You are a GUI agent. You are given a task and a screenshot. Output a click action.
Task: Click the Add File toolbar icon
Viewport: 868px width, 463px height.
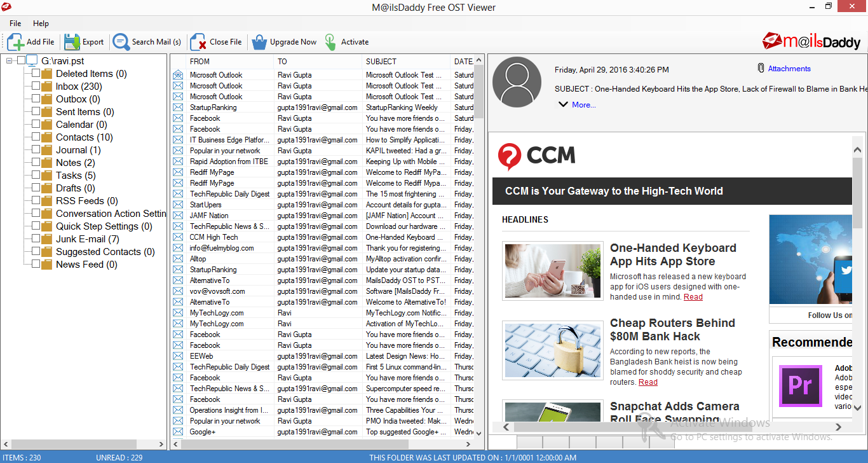16,42
